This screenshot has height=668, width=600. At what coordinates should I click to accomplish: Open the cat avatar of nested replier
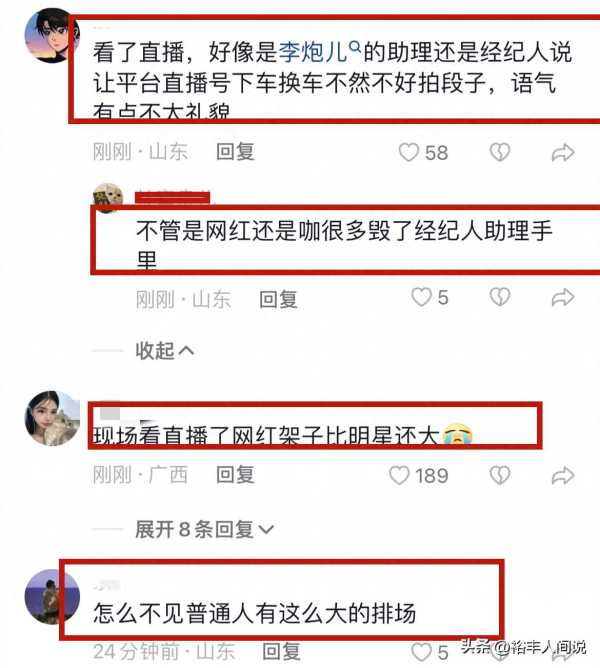point(108,197)
